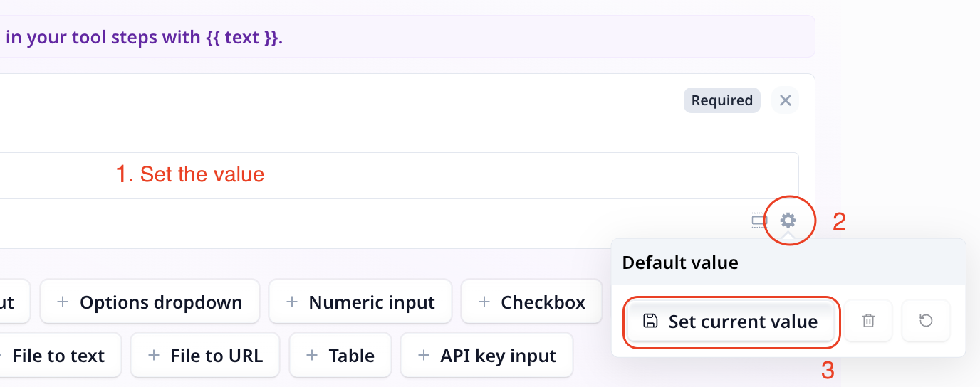Click inside the text value input field
The width and height of the screenshot is (980, 387).
[399, 176]
